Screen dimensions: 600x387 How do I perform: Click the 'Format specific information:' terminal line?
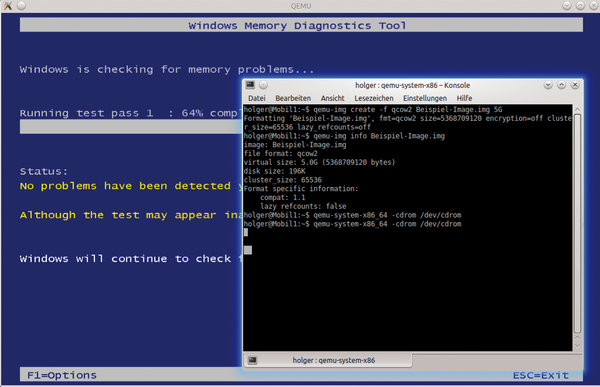click(301, 189)
